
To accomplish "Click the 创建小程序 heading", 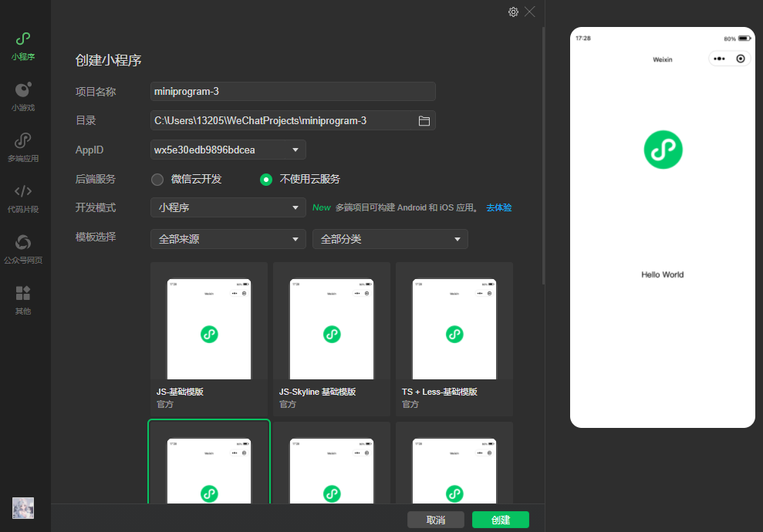I will click(108, 60).
